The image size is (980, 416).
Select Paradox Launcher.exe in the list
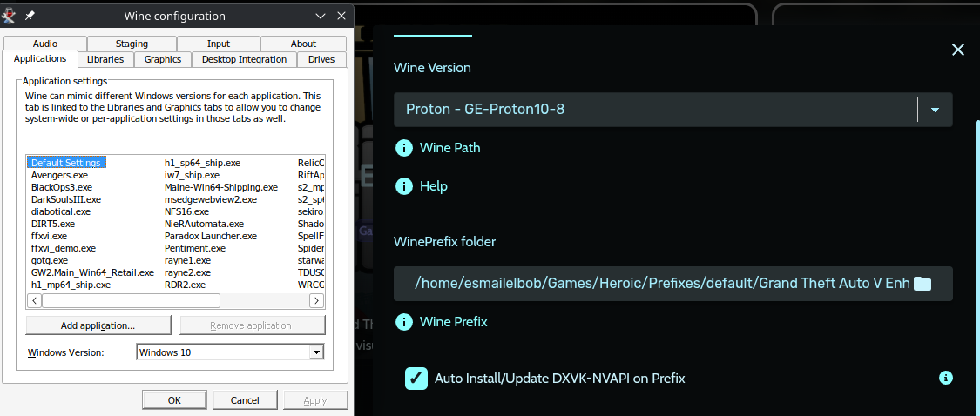point(211,236)
